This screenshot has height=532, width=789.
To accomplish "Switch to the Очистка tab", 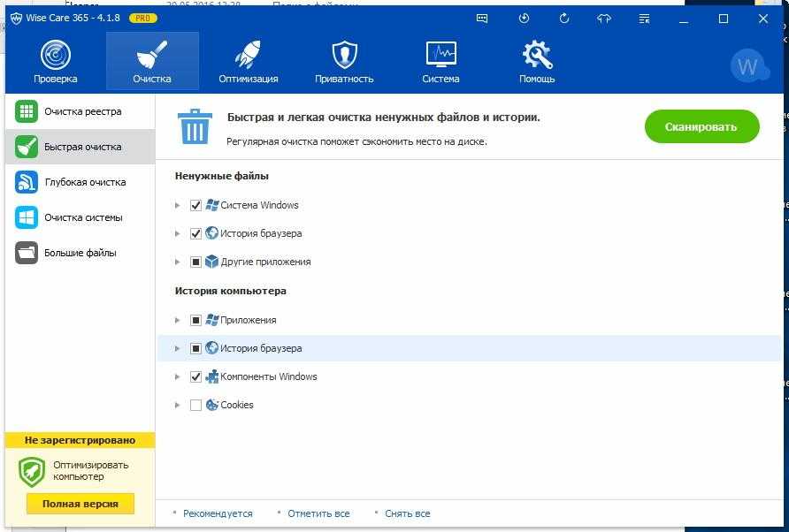I will point(152,61).
